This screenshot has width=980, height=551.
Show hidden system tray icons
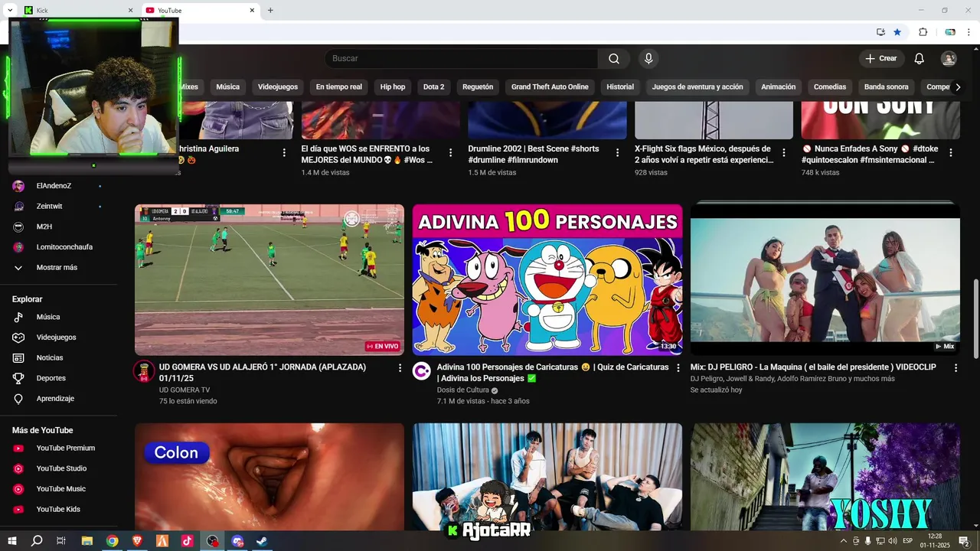(x=844, y=541)
